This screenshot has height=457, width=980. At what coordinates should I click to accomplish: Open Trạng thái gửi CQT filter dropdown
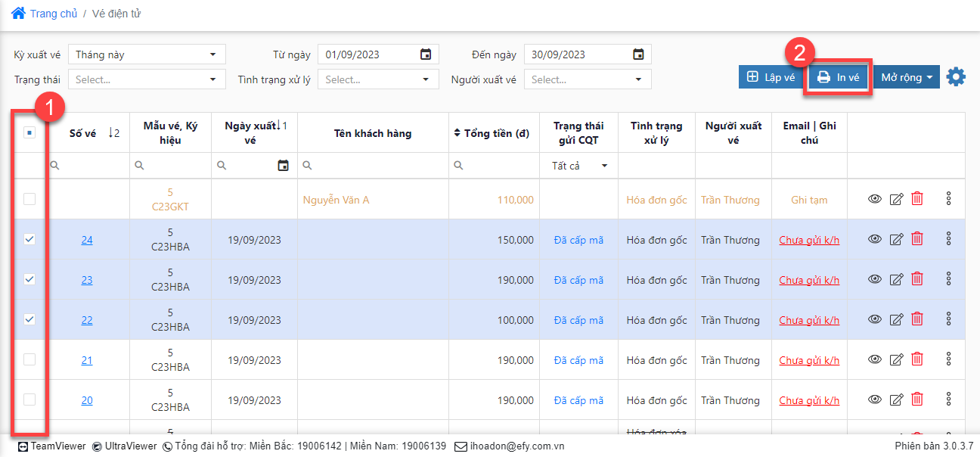[x=578, y=166]
